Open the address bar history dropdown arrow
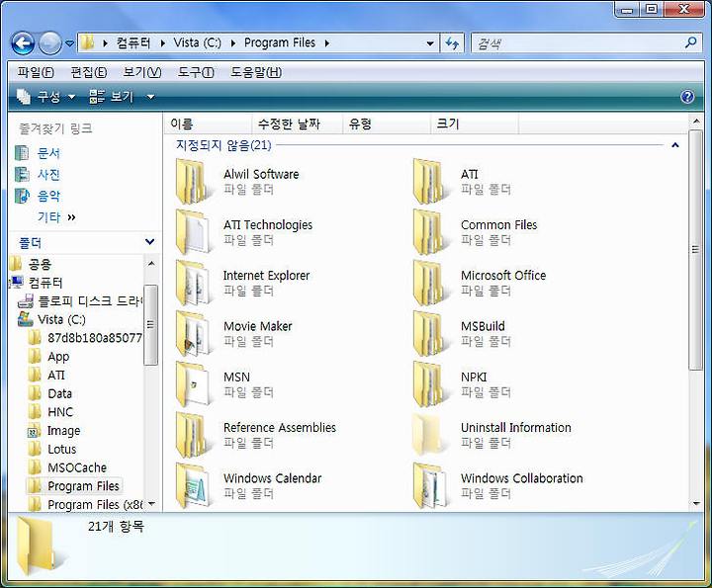This screenshot has width=712, height=588. tap(430, 43)
